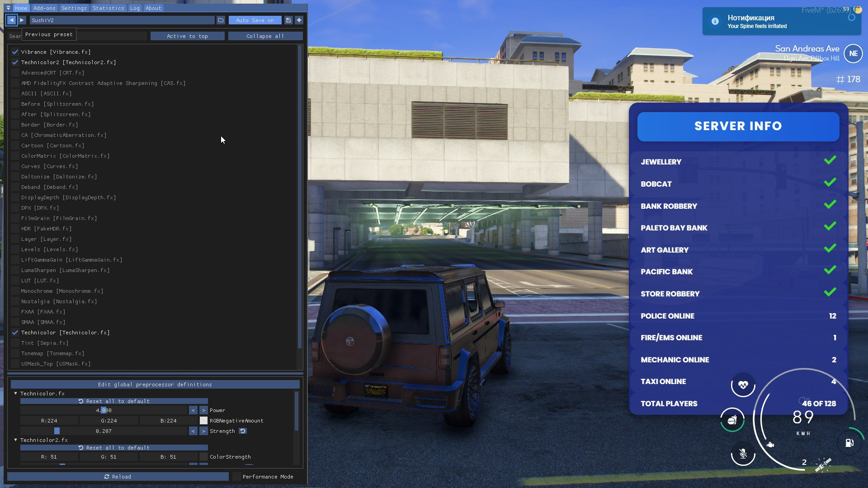The width and height of the screenshot is (868, 488).
Task: Add a new preset with plus icon
Action: pyautogui.click(x=299, y=20)
